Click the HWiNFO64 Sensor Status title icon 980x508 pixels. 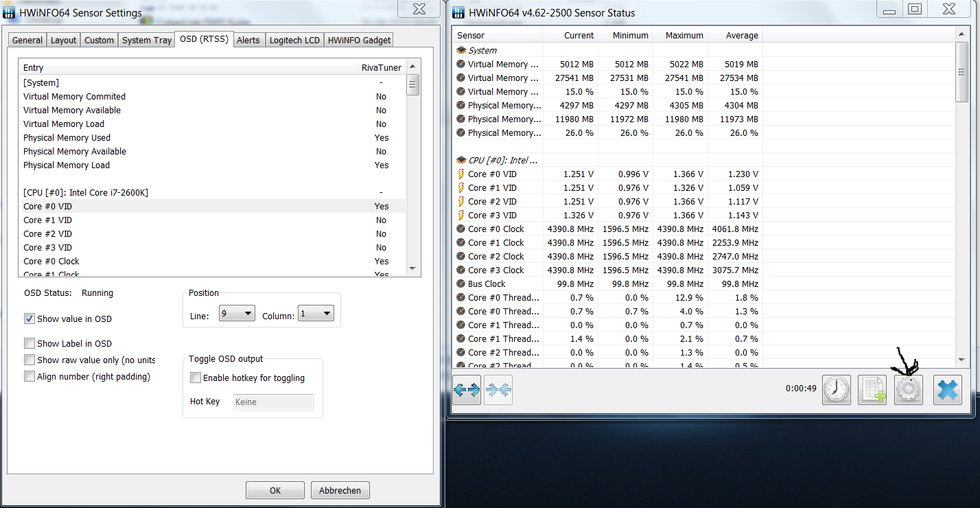458,12
